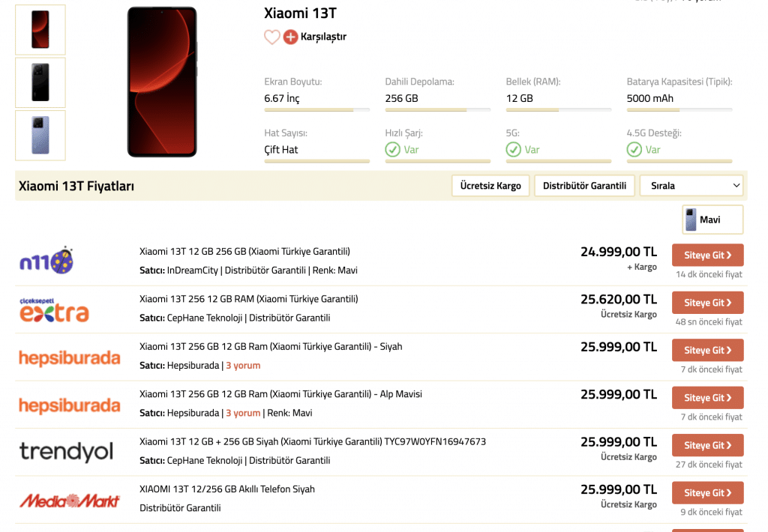Viewport: 768px width, 532px height.
Task: Open the Trendyol store logo
Action: [67, 451]
